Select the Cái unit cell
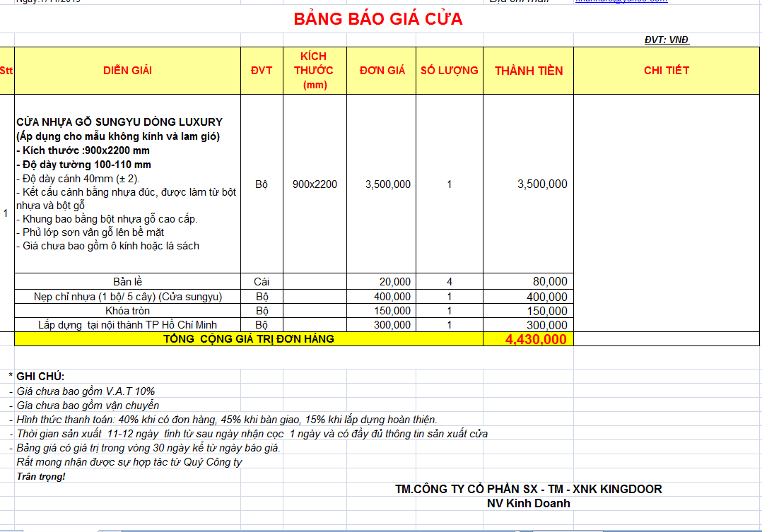The height and width of the screenshot is (532, 762). click(x=262, y=281)
